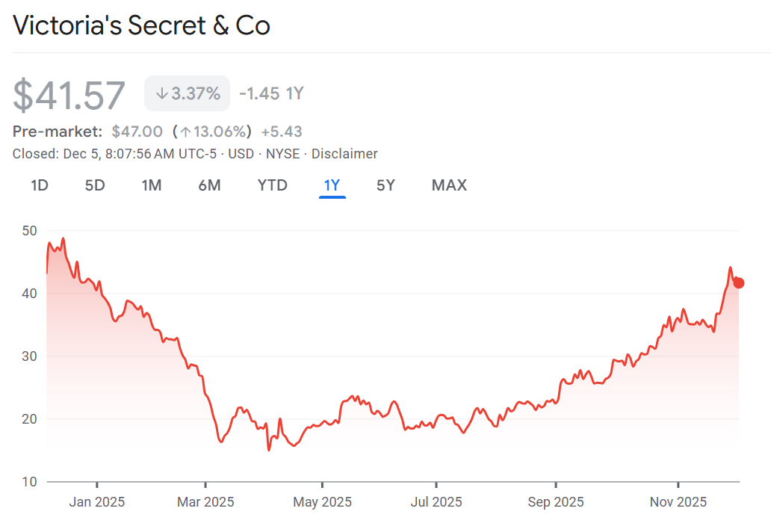The image size is (771, 532).
Task: Open the 6M range tab
Action: pyautogui.click(x=209, y=185)
